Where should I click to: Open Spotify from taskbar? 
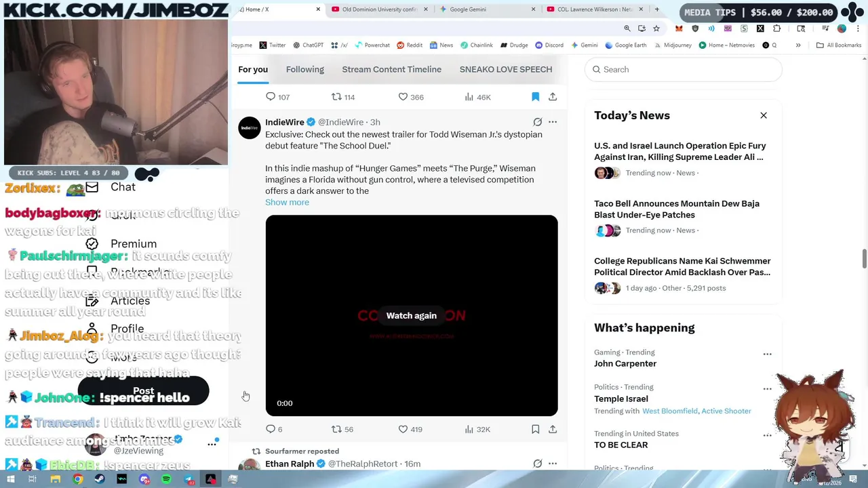(x=166, y=479)
